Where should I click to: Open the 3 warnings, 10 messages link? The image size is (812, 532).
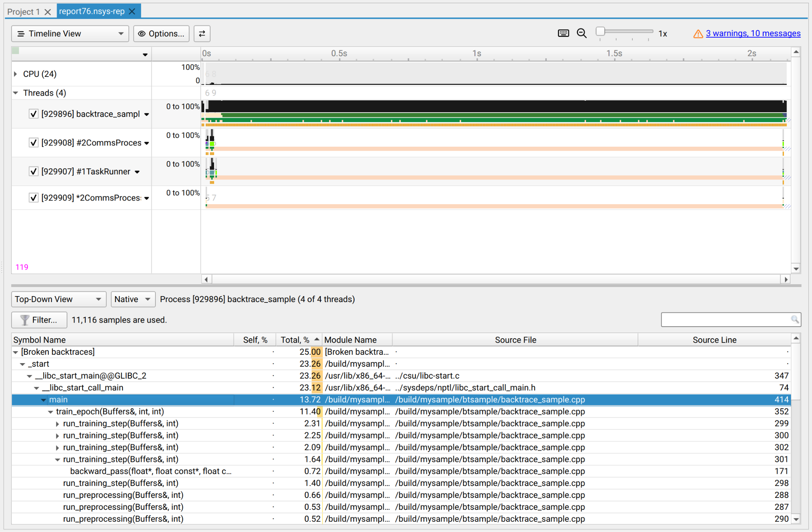point(753,34)
